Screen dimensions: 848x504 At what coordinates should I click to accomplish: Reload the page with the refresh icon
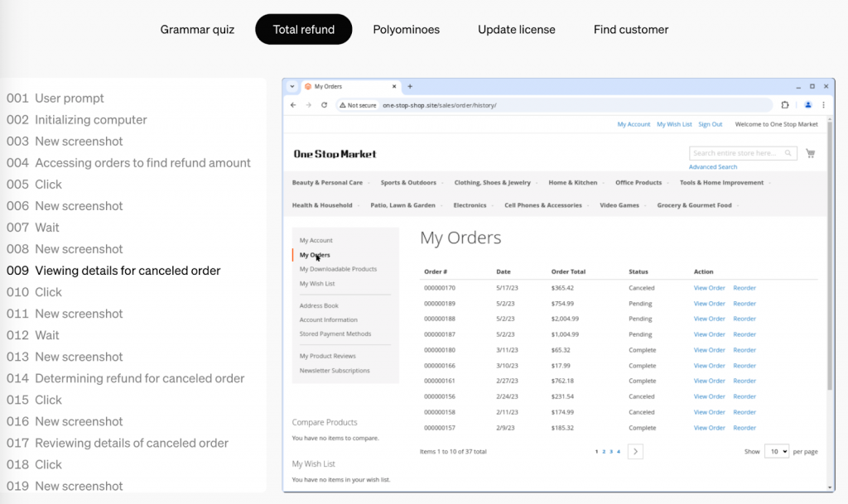(324, 105)
